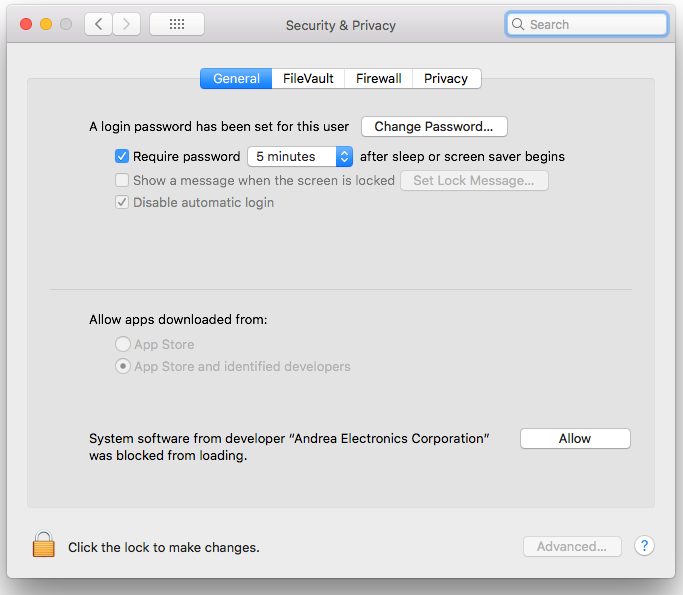
Task: Switch to the FileVault tab
Action: [x=308, y=78]
